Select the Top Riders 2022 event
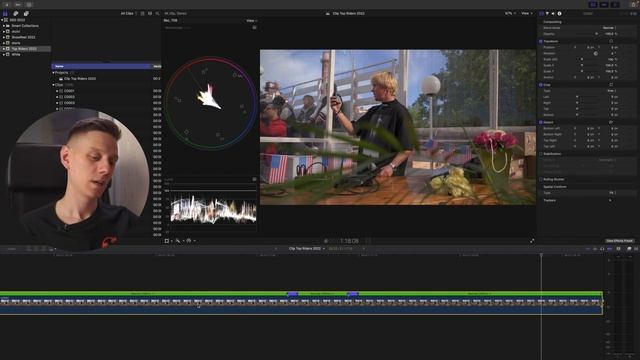640x360 pixels. pos(24,49)
